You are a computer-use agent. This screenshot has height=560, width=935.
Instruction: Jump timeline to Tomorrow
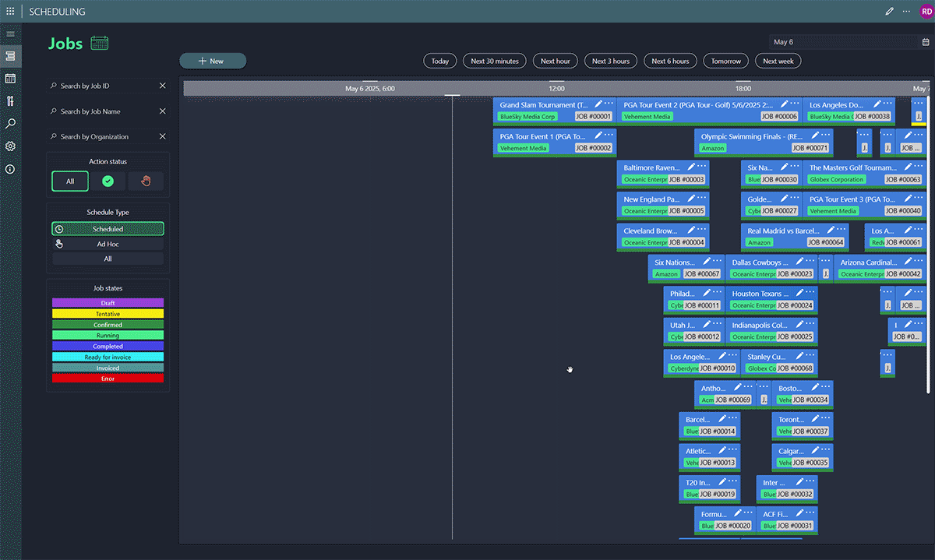pos(726,61)
